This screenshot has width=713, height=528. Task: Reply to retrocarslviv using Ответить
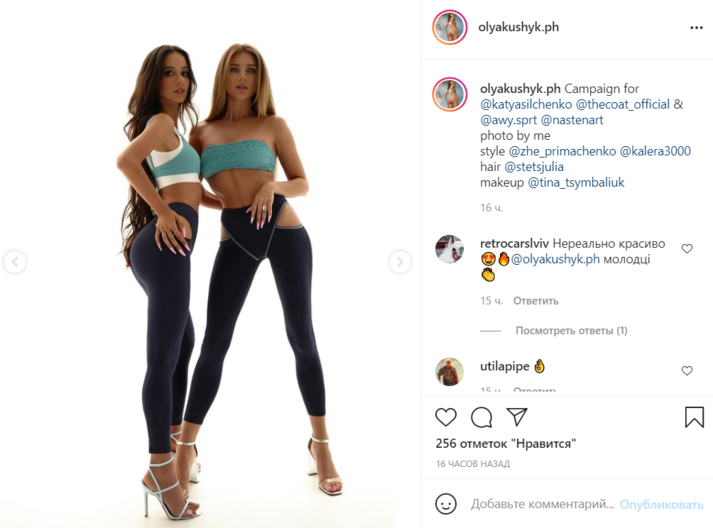[x=536, y=301]
